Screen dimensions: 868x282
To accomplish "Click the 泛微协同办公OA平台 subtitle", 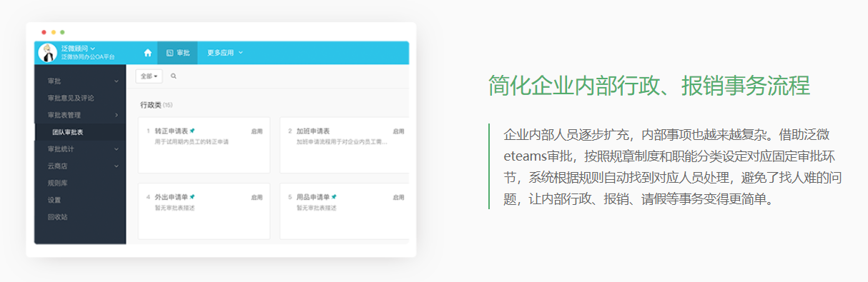I will 88,56.
